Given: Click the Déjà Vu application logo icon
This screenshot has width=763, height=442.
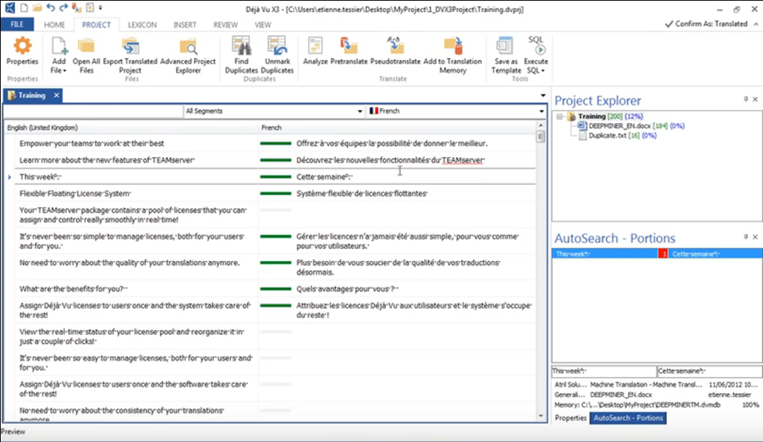Looking at the screenshot, I should pyautogui.click(x=10, y=8).
